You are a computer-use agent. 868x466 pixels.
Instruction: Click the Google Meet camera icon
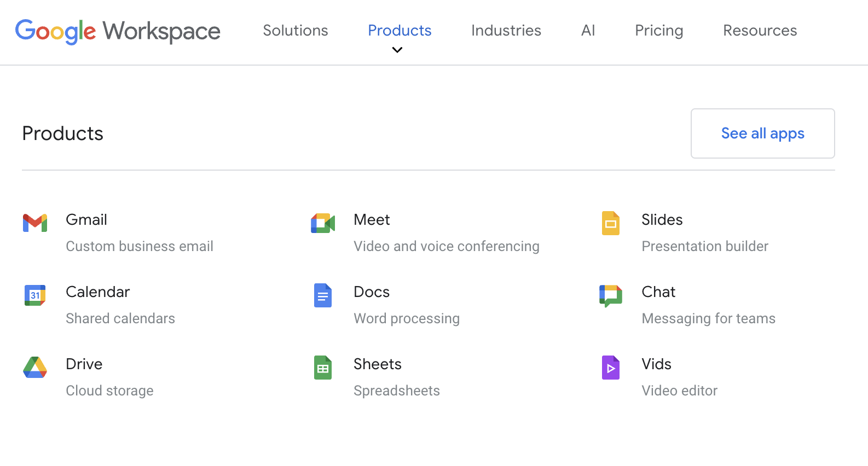point(323,223)
